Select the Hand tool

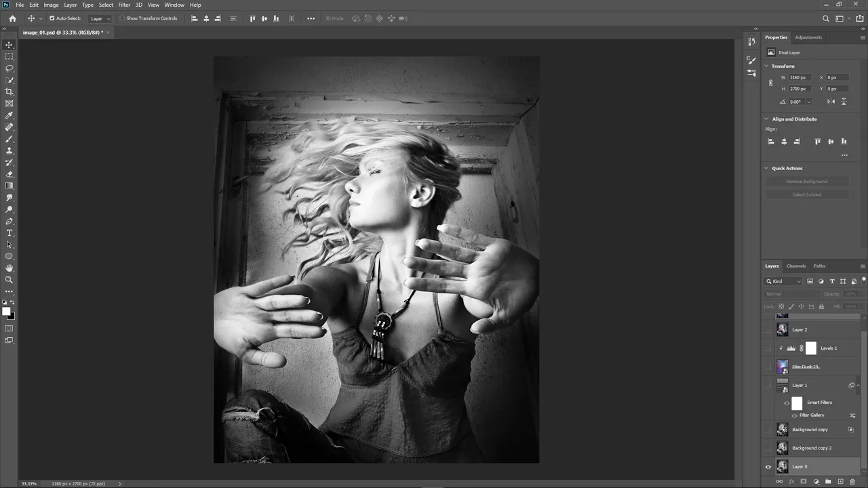click(x=9, y=268)
